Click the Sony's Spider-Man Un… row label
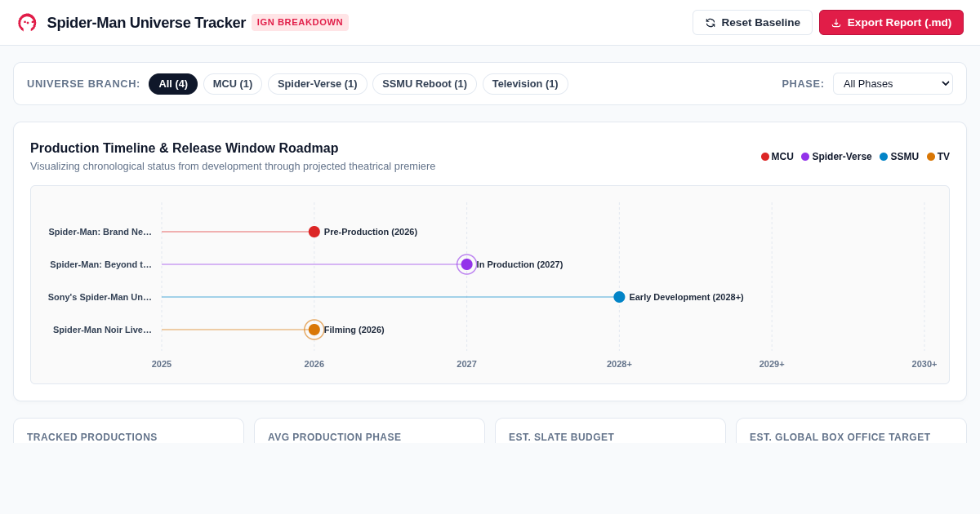 pyautogui.click(x=100, y=297)
